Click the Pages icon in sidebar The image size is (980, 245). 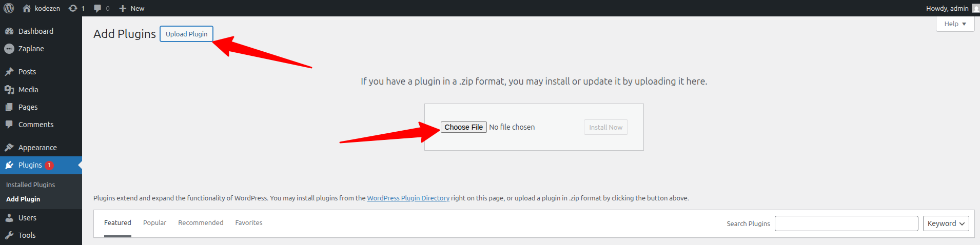[x=9, y=107]
